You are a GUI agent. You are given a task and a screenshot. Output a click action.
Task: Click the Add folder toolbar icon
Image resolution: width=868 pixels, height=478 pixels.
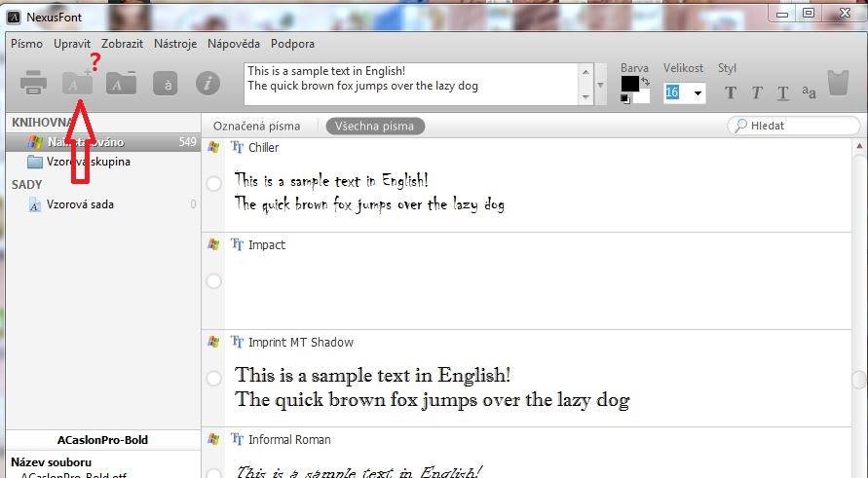[78, 84]
